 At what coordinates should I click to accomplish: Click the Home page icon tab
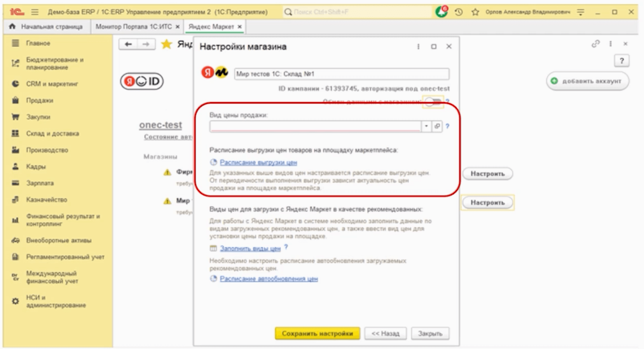coord(13,26)
